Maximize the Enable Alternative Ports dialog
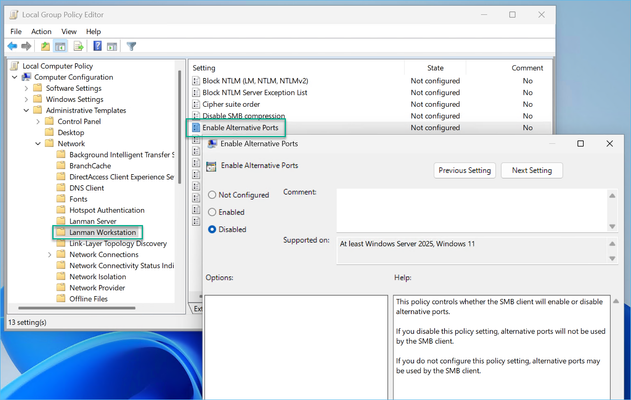 (580, 144)
